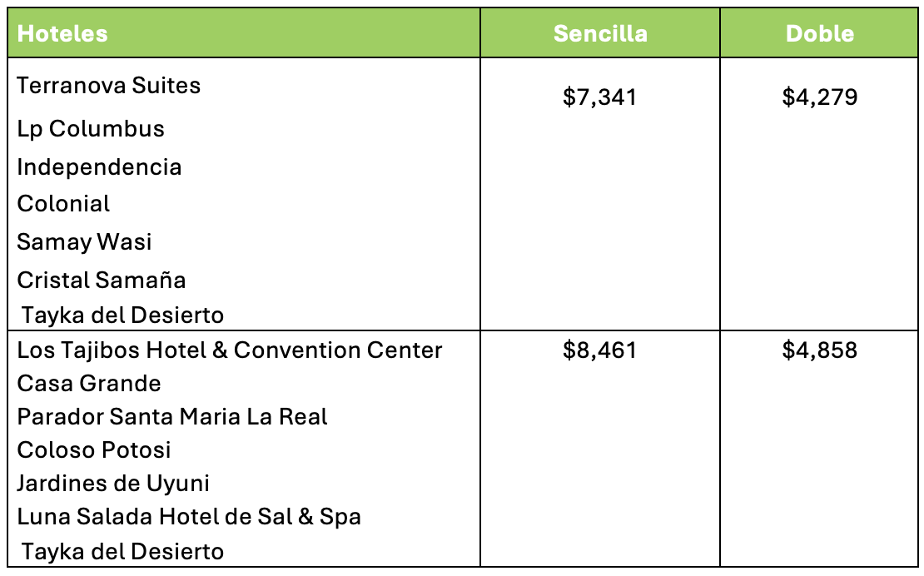Click the first Tayka del Desierto entry
The width and height of the screenshot is (924, 576).
pyautogui.click(x=122, y=315)
